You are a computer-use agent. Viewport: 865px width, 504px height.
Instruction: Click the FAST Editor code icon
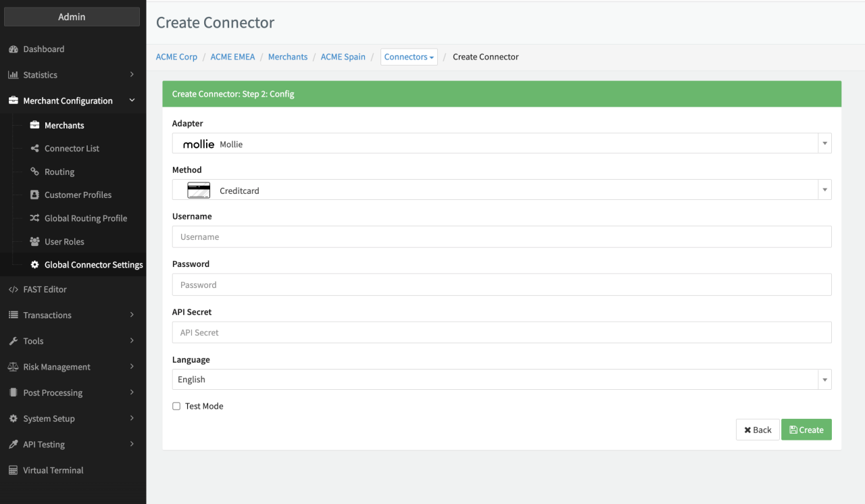[x=13, y=289]
